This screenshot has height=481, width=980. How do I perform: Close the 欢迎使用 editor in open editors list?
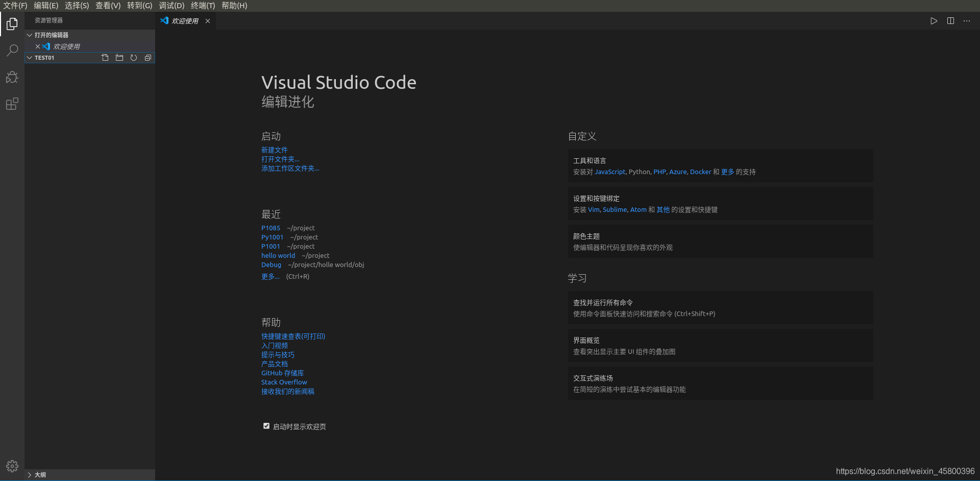37,46
